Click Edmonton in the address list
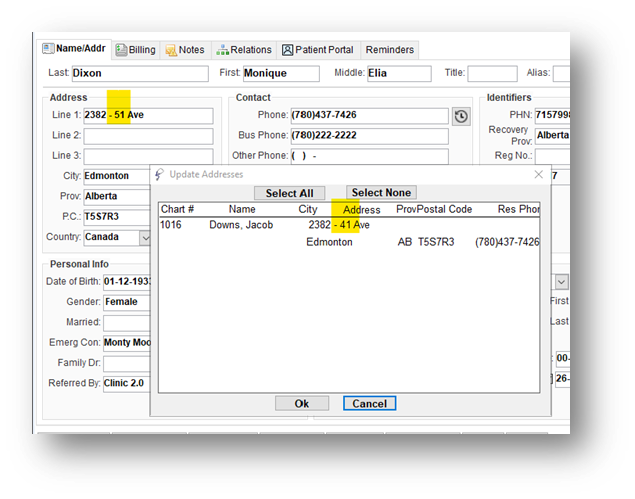Screen dimensions: 635x499 point(329,242)
